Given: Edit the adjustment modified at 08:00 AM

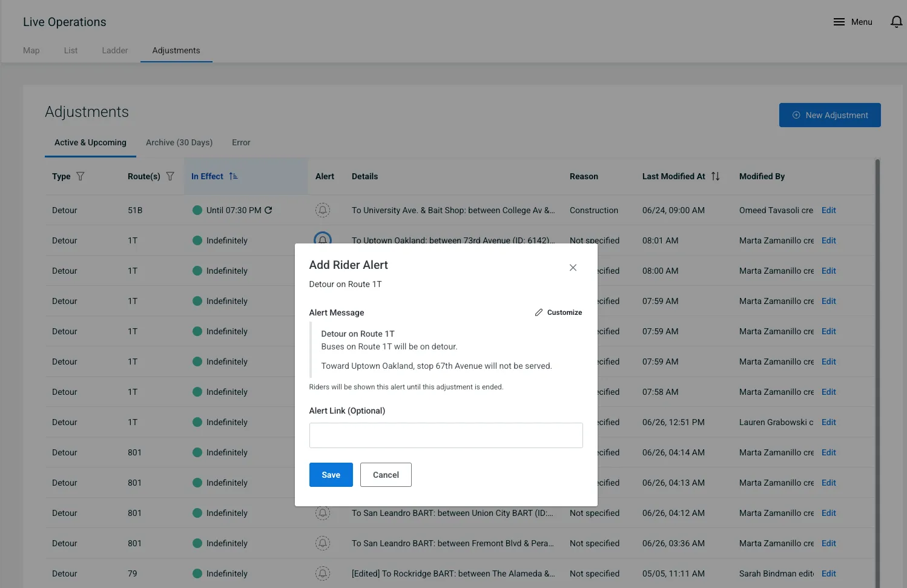Looking at the screenshot, I should tap(829, 271).
